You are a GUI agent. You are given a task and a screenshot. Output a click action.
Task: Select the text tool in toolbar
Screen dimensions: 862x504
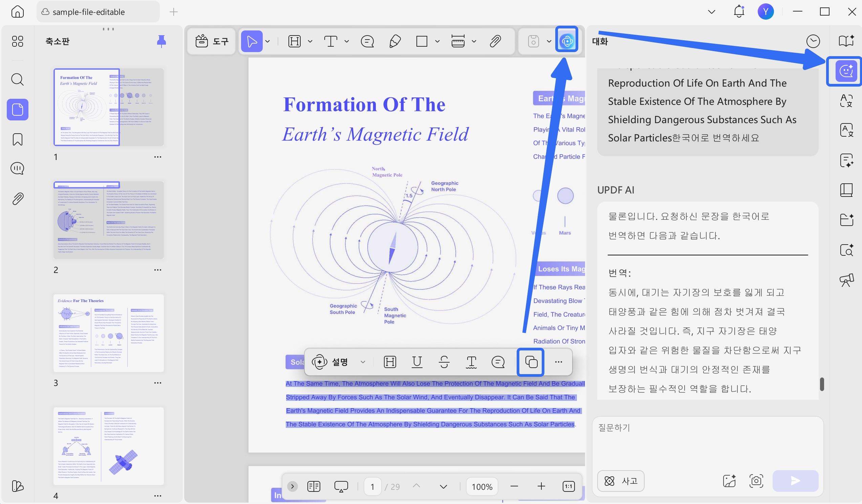330,41
